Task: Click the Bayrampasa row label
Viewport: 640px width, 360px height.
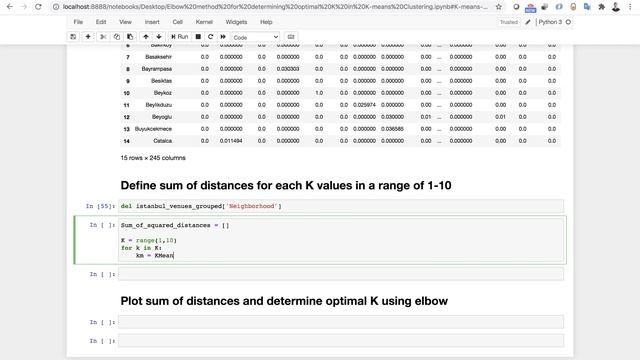Action: (x=157, y=69)
